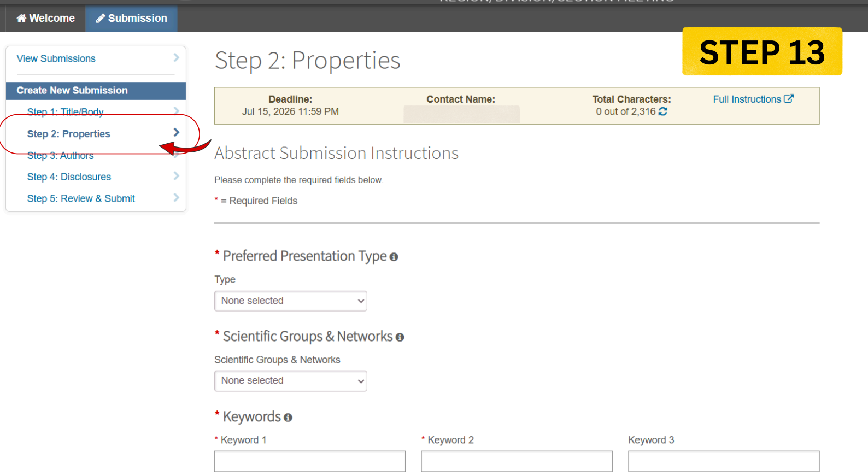
Task: Expand View Submissions chevron arrow
Action: [x=176, y=57]
